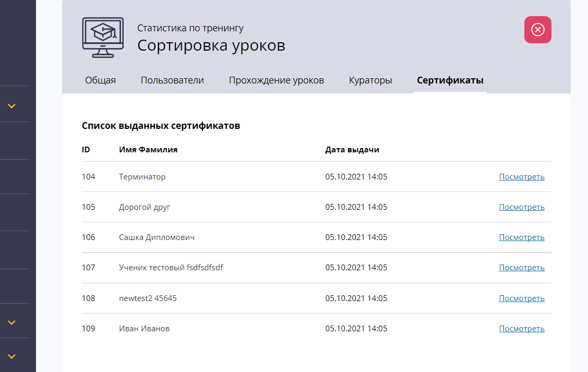The width and height of the screenshot is (588, 372).
Task: Close the training statistics panel with red X
Action: (x=538, y=30)
